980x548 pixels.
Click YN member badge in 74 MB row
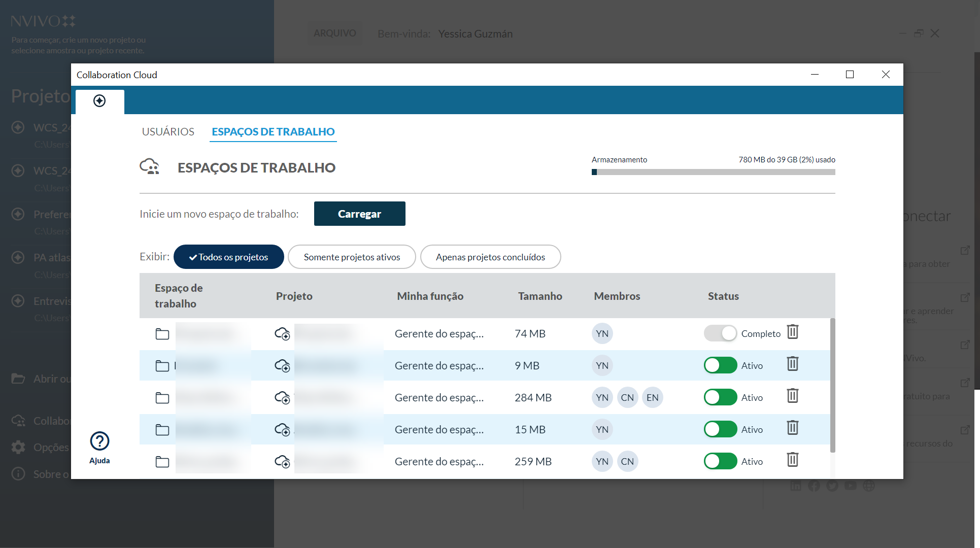[x=602, y=334]
